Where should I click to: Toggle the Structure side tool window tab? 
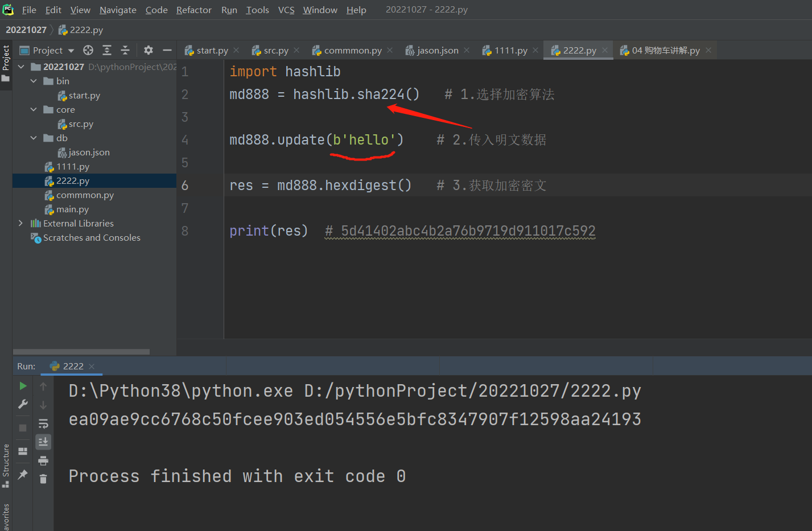(6, 466)
